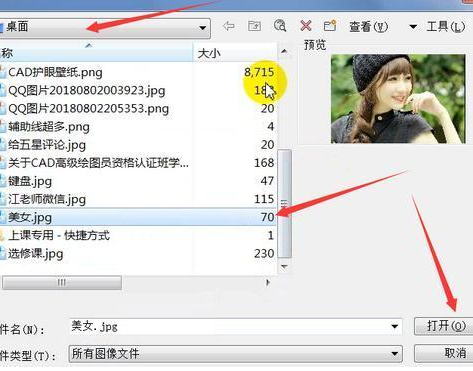The height and width of the screenshot is (371, 473).
Task: Click the preview thumbnail image
Action: (398, 99)
